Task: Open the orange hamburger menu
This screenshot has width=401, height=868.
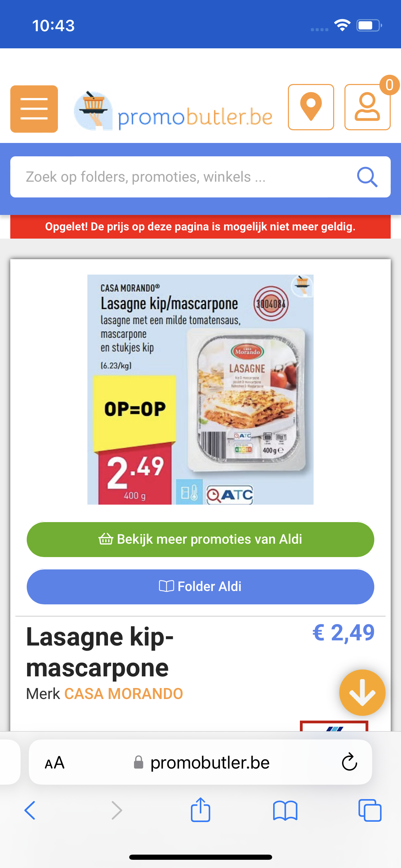Action: pyautogui.click(x=34, y=109)
